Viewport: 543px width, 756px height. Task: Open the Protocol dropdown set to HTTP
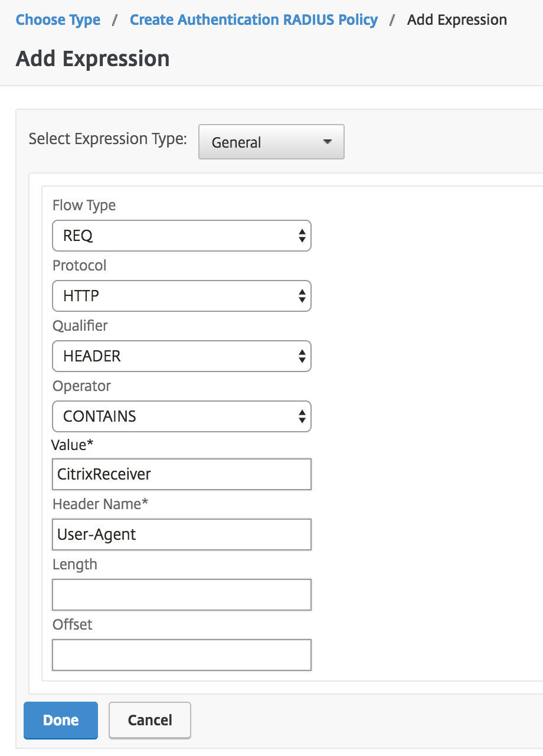181,296
